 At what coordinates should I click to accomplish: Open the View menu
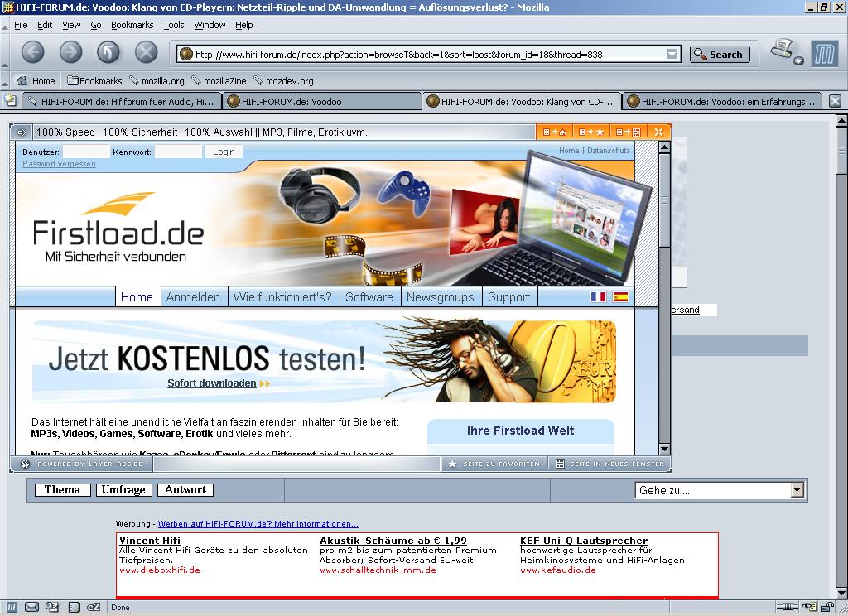(71, 25)
